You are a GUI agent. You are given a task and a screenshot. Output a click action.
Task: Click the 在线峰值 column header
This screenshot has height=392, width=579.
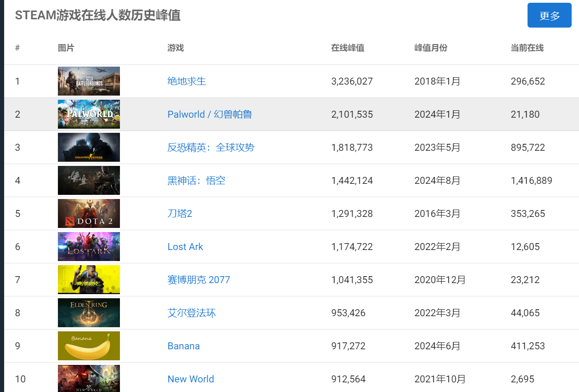pyautogui.click(x=348, y=48)
